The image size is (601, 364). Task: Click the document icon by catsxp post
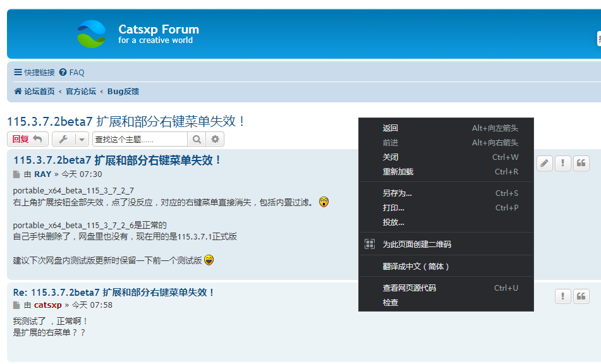(x=16, y=305)
